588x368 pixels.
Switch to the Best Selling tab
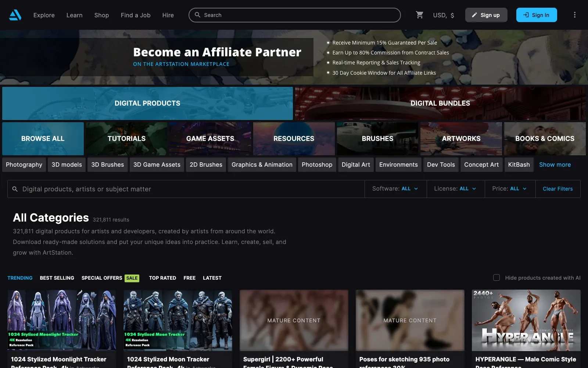[57, 278]
